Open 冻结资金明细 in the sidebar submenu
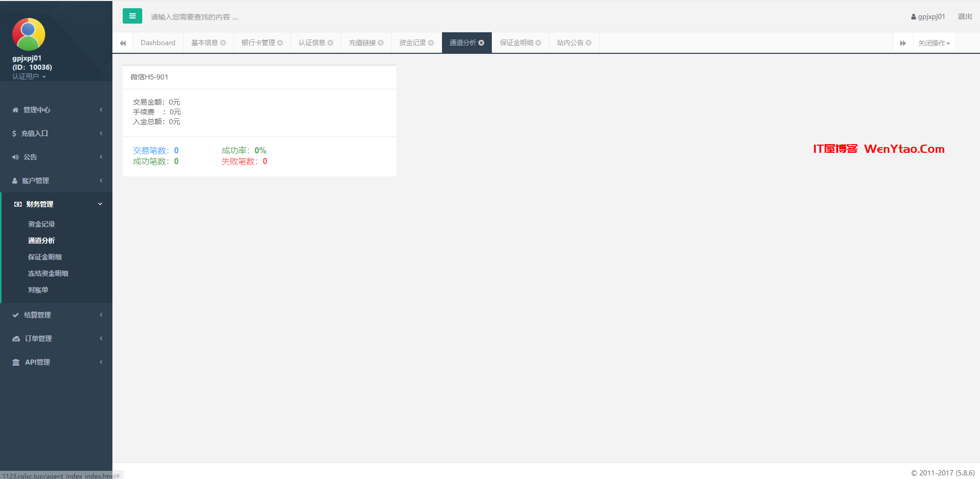 coord(48,273)
